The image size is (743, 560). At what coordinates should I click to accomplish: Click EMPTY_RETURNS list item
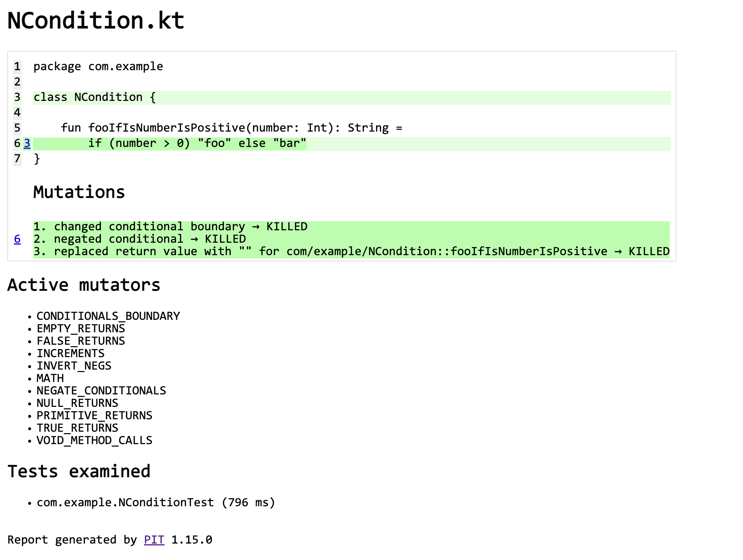[81, 328]
